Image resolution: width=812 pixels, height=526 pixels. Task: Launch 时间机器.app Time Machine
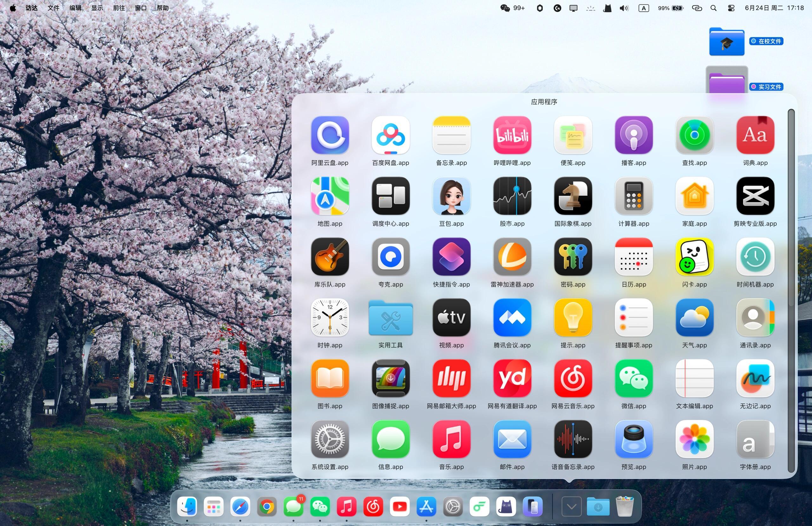755,257
